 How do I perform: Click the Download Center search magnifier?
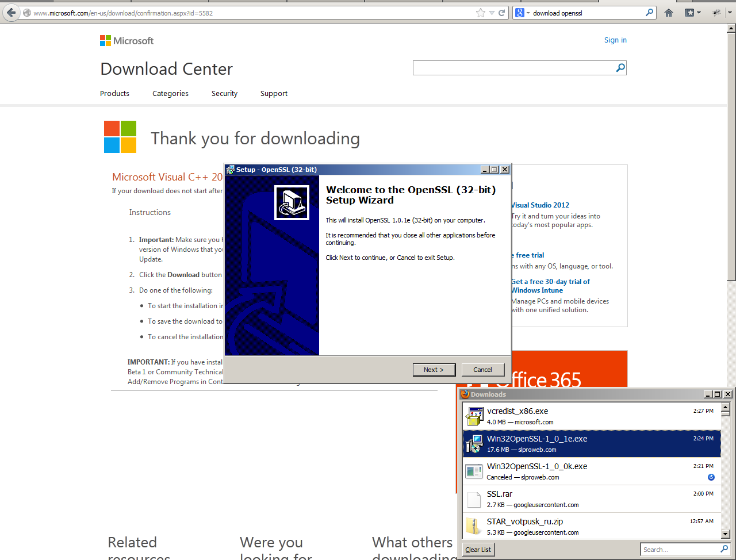pyautogui.click(x=620, y=68)
